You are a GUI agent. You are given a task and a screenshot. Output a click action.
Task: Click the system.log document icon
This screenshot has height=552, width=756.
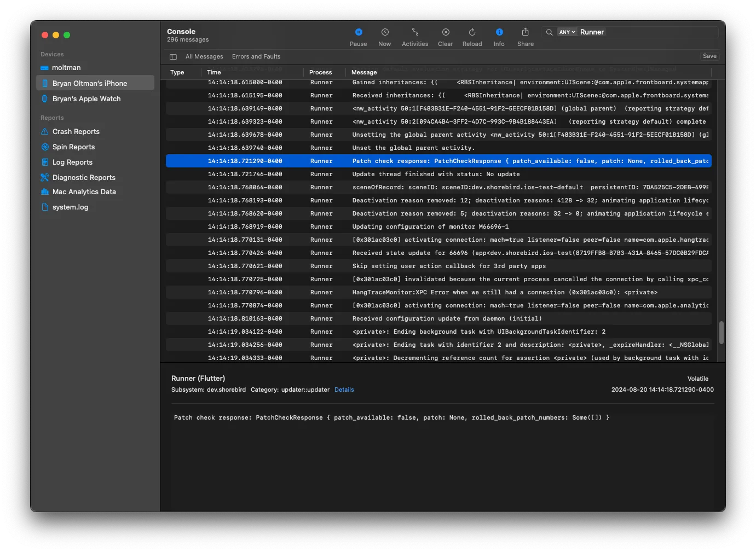click(x=45, y=207)
